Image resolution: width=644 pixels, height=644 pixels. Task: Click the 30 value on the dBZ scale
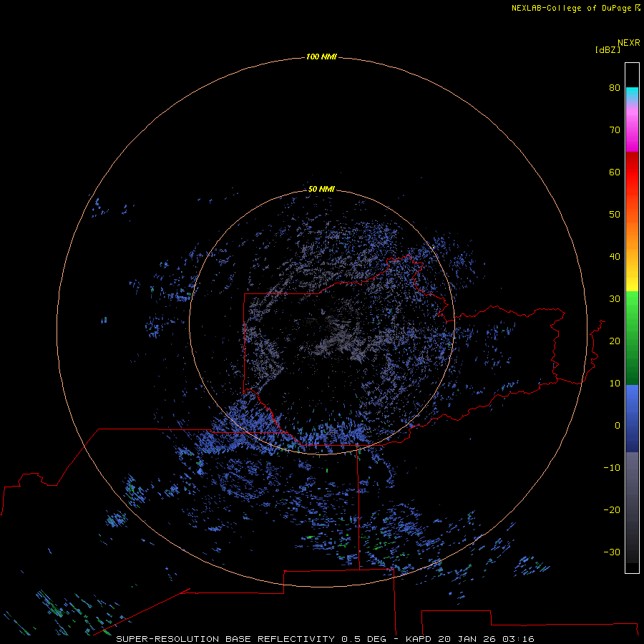tap(615, 298)
